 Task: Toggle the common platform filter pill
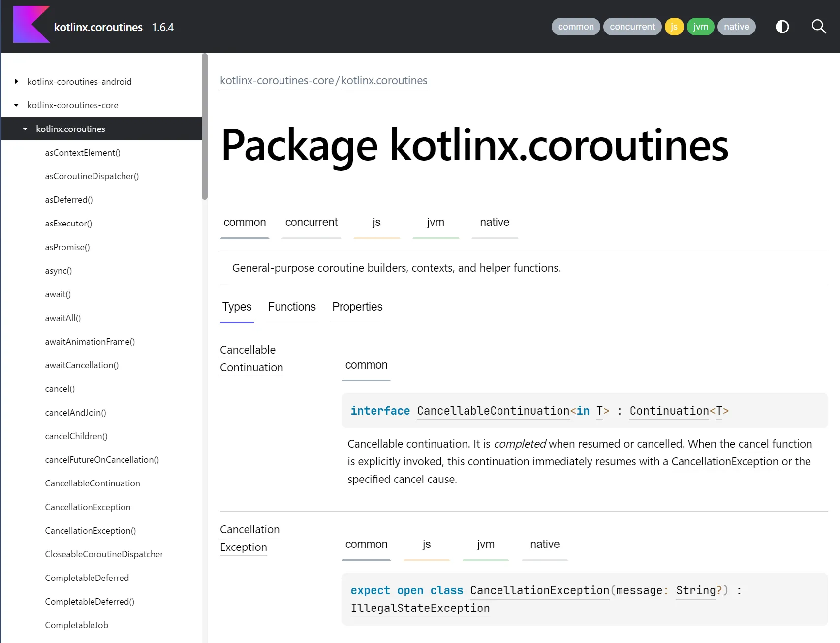tap(575, 27)
